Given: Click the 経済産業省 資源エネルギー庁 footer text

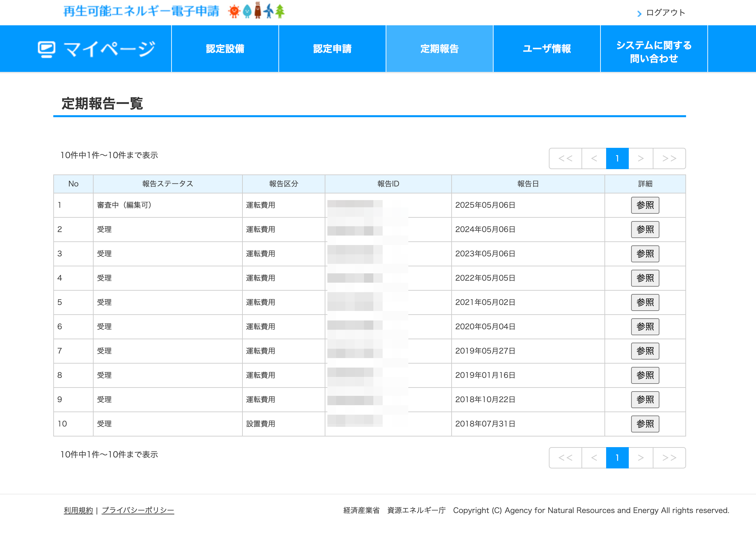Looking at the screenshot, I should coord(394,510).
